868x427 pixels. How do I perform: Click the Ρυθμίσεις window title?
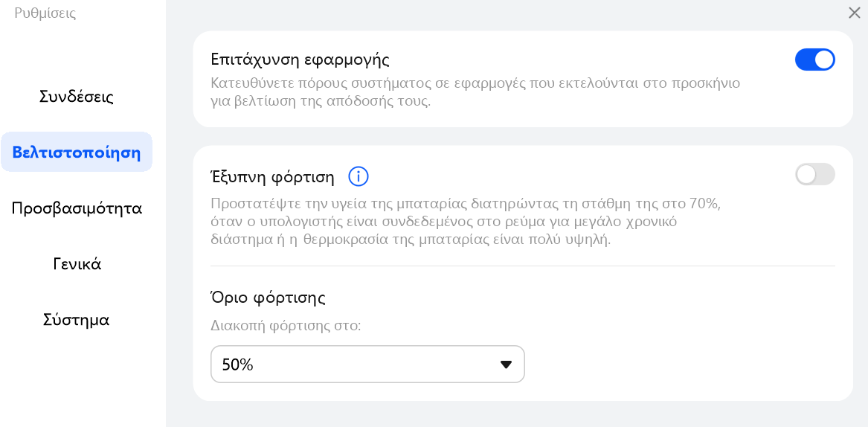point(45,13)
